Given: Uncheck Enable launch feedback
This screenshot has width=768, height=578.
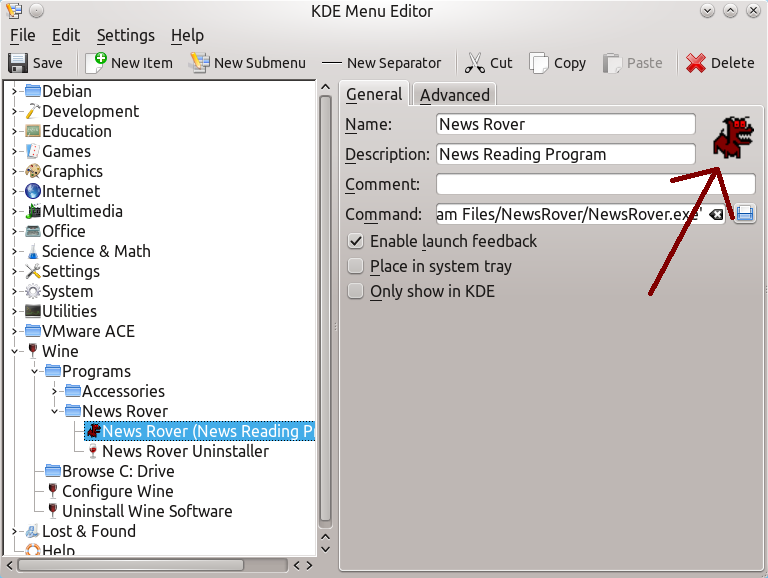Looking at the screenshot, I should pyautogui.click(x=356, y=241).
